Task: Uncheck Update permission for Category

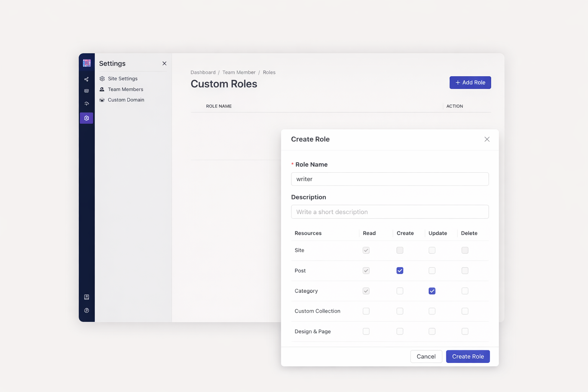Action: point(432,291)
